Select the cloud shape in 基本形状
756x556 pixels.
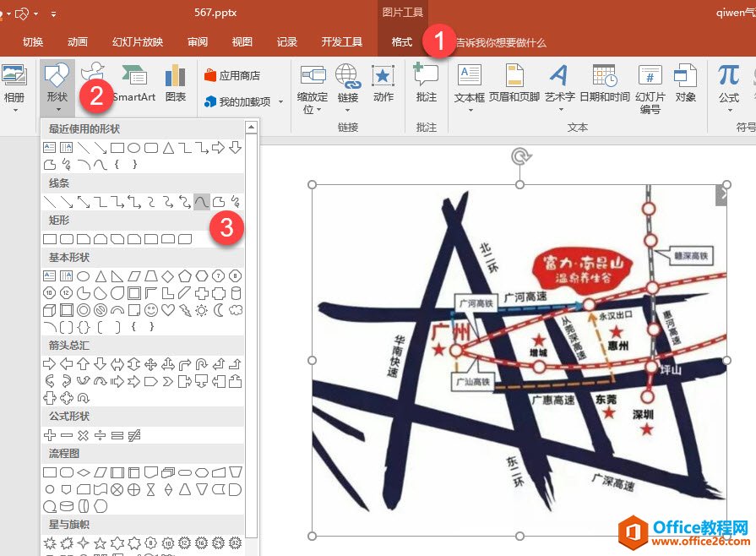[x=236, y=310]
